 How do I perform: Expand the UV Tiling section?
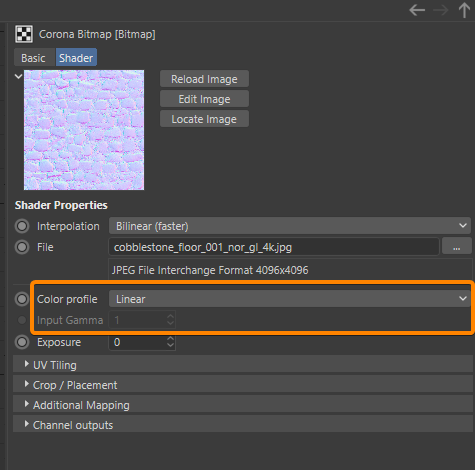(x=243, y=364)
